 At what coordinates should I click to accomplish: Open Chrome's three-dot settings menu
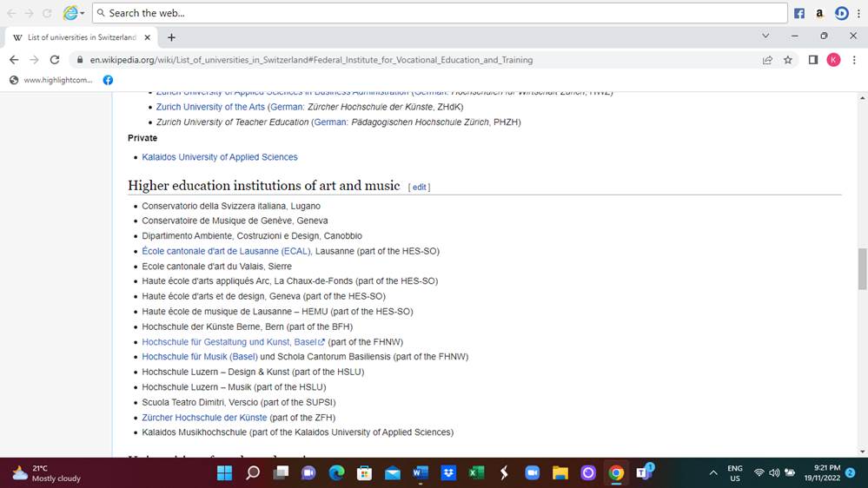(x=854, y=60)
